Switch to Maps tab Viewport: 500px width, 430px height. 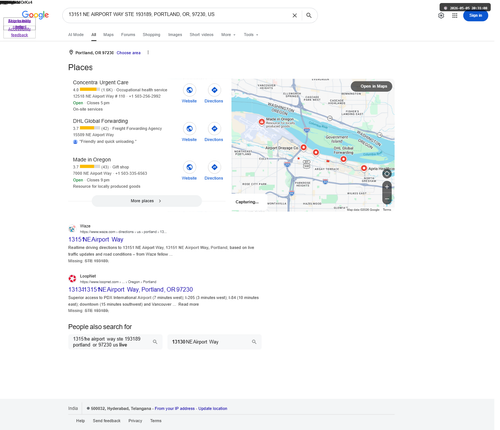108,35
